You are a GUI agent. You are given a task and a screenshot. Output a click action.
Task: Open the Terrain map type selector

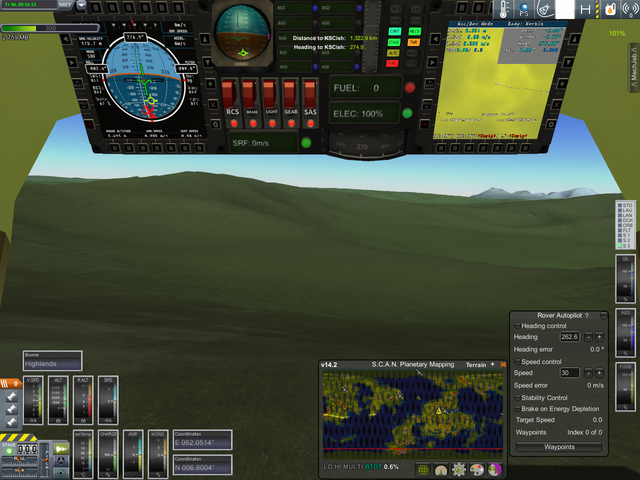[476, 365]
